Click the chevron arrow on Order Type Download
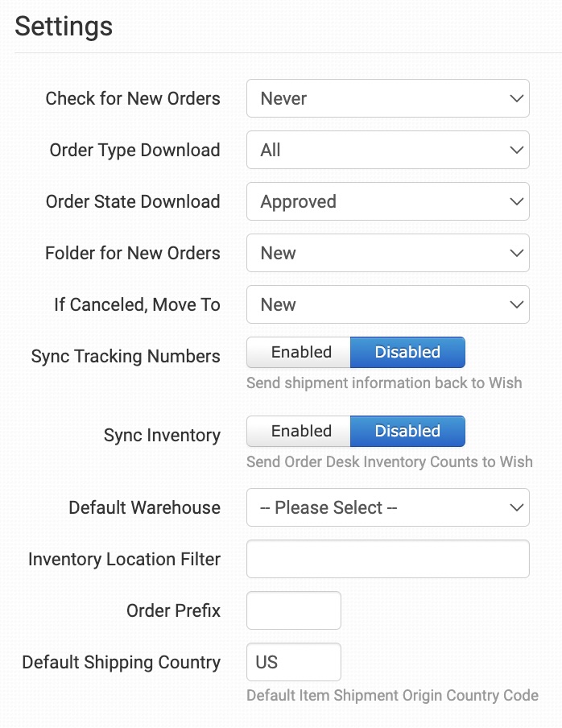This screenshot has height=728, width=562. [x=517, y=150]
